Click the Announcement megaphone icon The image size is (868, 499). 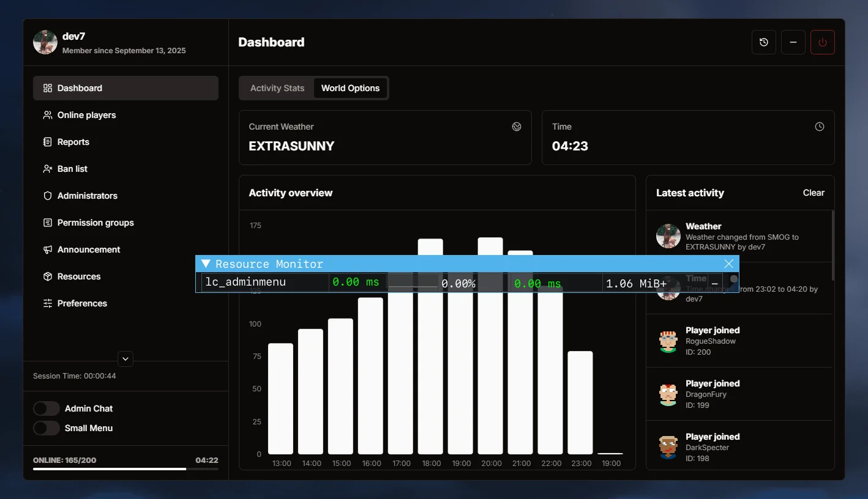[x=47, y=250]
